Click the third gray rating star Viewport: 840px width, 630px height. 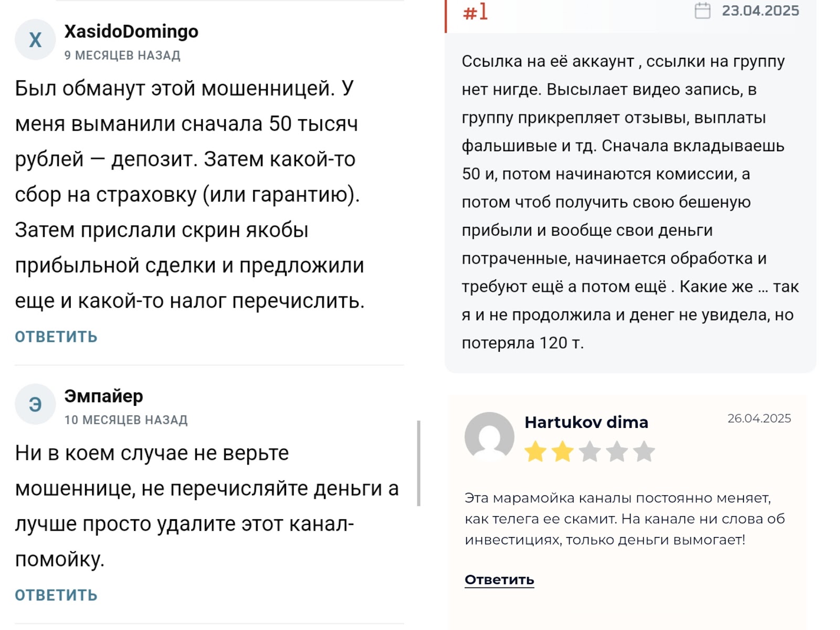pyautogui.click(x=590, y=451)
